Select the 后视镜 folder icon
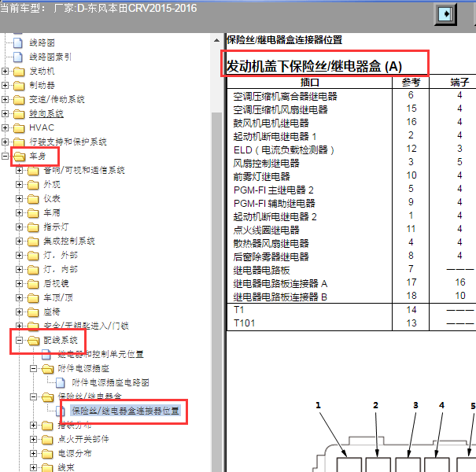Screen dimensions: 476x472 33,284
